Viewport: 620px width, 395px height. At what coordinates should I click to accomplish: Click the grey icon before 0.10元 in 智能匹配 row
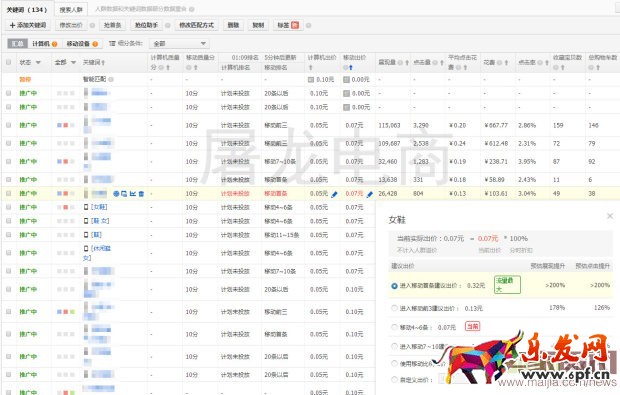[311, 79]
